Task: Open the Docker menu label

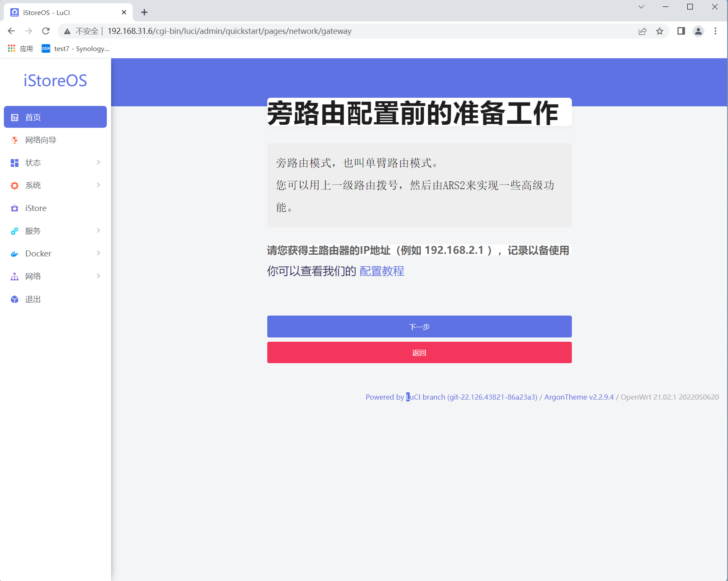Action: tap(38, 253)
